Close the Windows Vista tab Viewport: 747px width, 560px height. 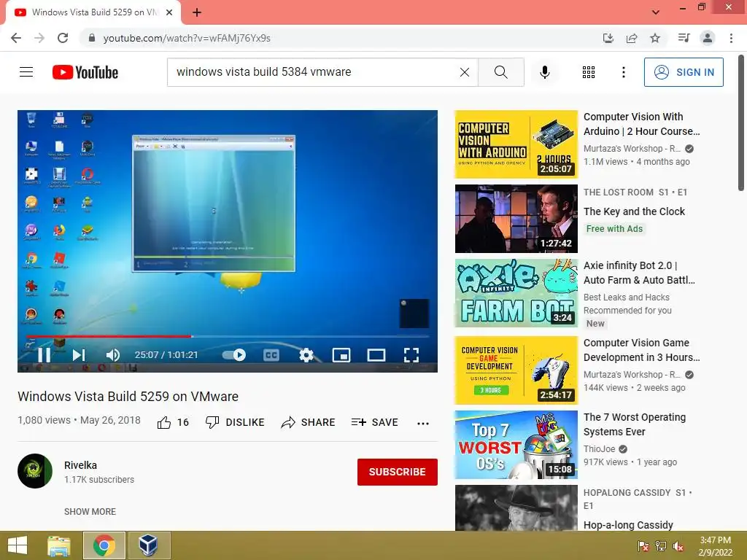click(x=169, y=12)
